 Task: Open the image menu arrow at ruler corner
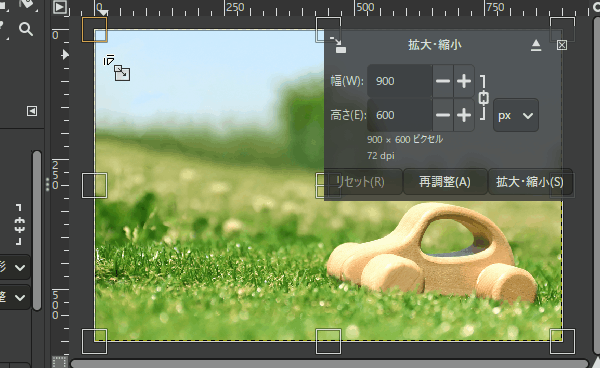coord(60,7)
